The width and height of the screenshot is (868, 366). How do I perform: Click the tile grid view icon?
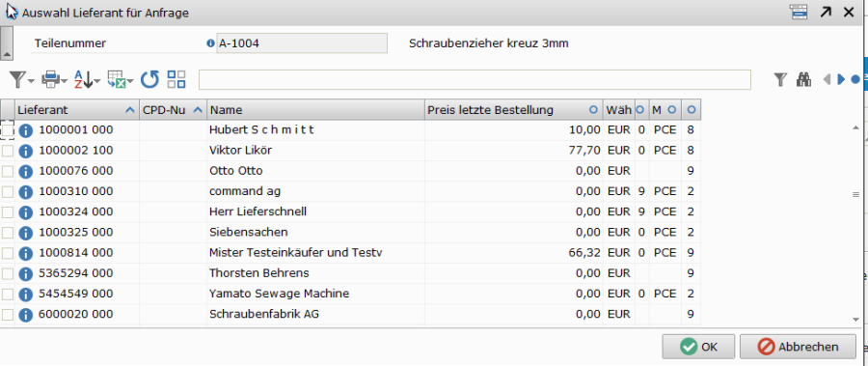pos(176,79)
